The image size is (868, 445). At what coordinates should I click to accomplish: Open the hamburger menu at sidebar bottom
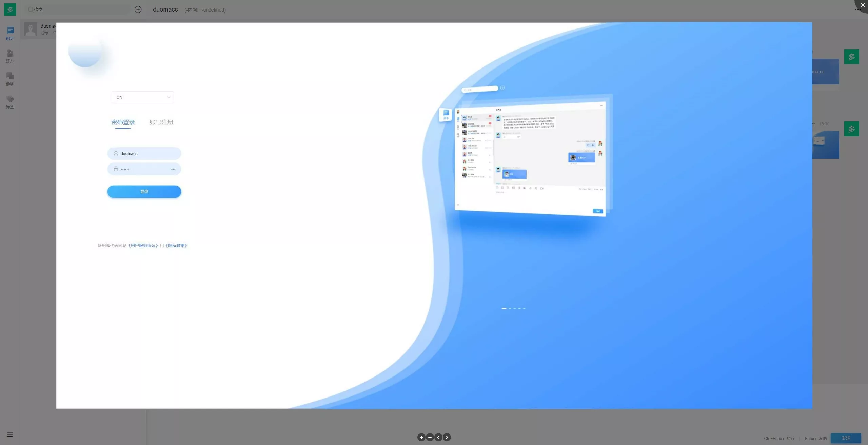point(10,434)
